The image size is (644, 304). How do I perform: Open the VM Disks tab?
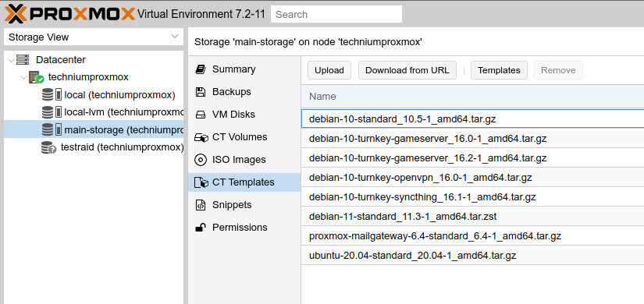click(244, 115)
